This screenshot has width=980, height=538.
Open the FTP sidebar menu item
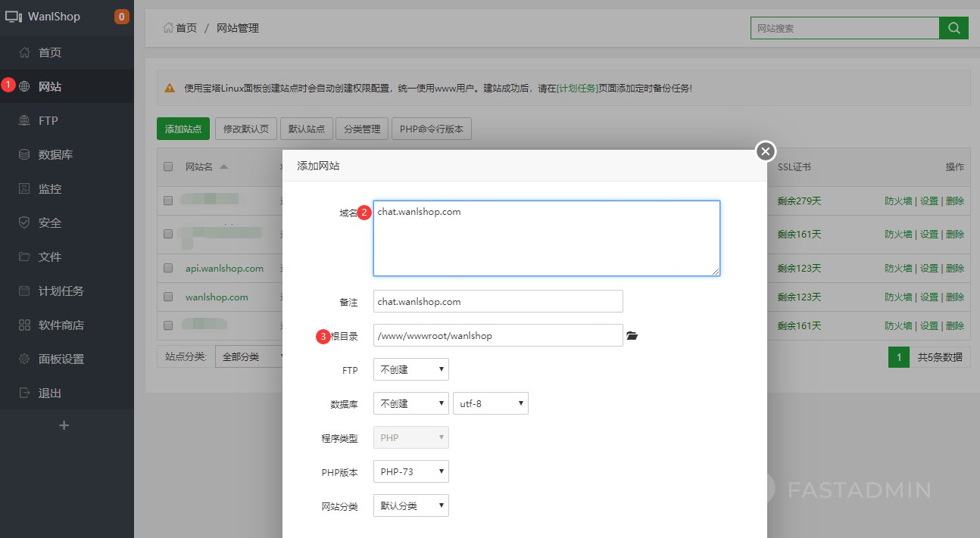pos(67,121)
